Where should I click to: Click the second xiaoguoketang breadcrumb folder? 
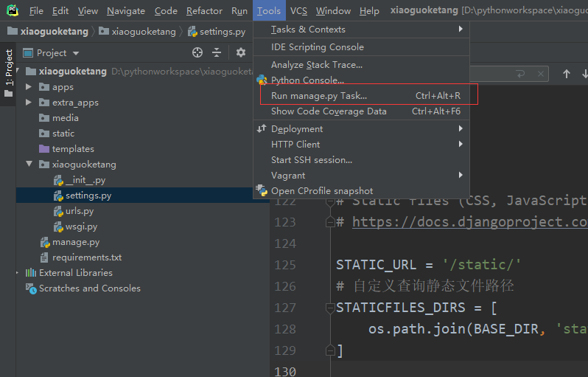[x=137, y=32]
